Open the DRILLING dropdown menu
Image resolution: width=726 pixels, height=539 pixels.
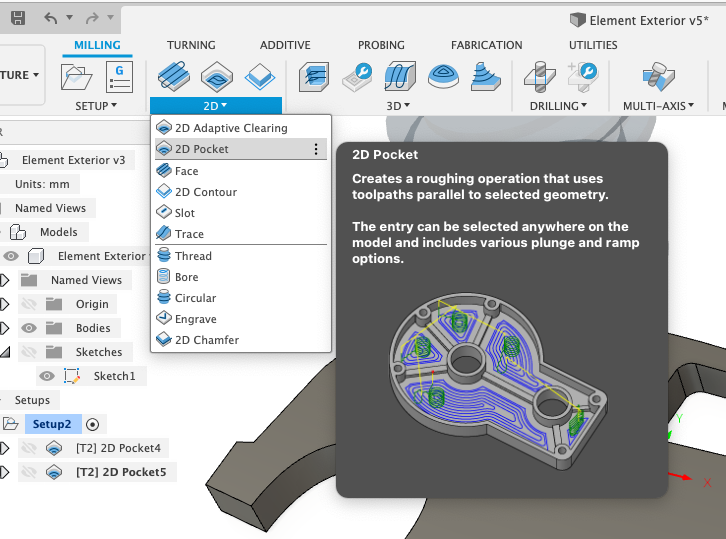(558, 106)
